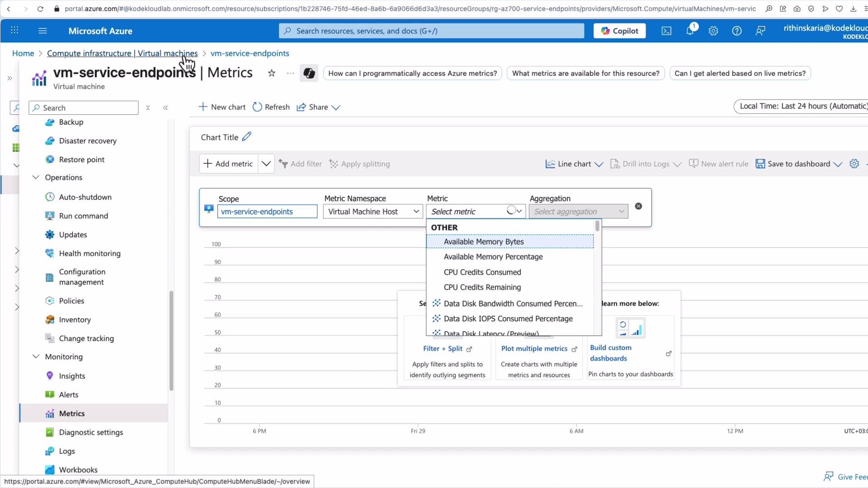Open the feedback icon in header
This screenshot has width=868, height=488.
click(x=760, y=31)
